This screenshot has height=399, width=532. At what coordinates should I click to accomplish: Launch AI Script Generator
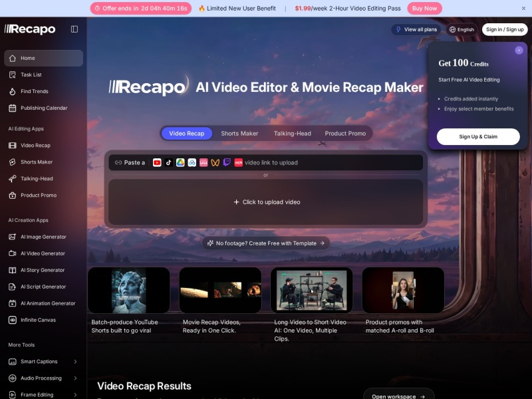pos(43,287)
